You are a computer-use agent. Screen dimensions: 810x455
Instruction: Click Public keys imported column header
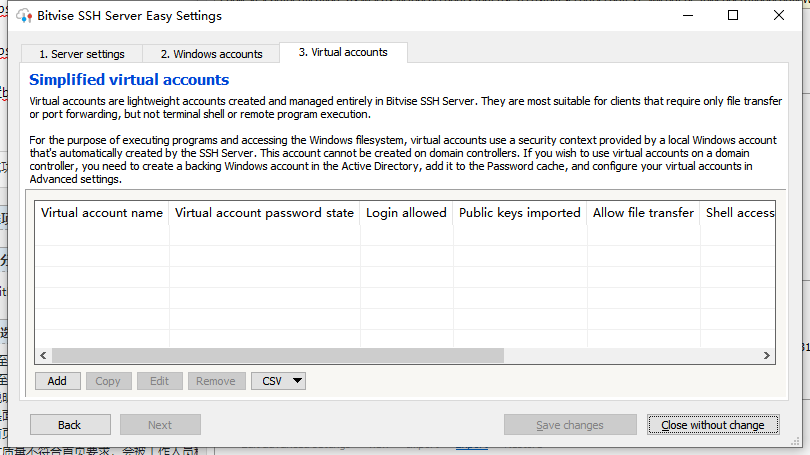click(519, 213)
